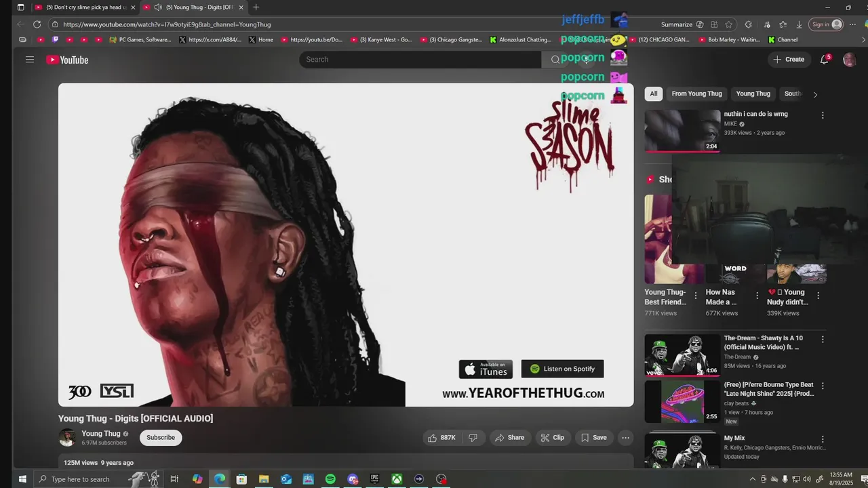Image resolution: width=868 pixels, height=488 pixels.
Task: Mute the Young Thug Digits tab audio
Action: (158, 7)
